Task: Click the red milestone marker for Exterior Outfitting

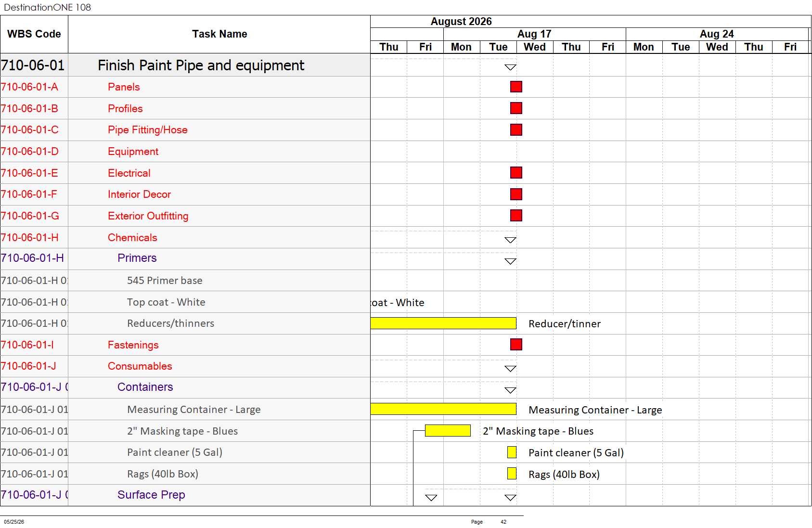Action: pos(516,216)
